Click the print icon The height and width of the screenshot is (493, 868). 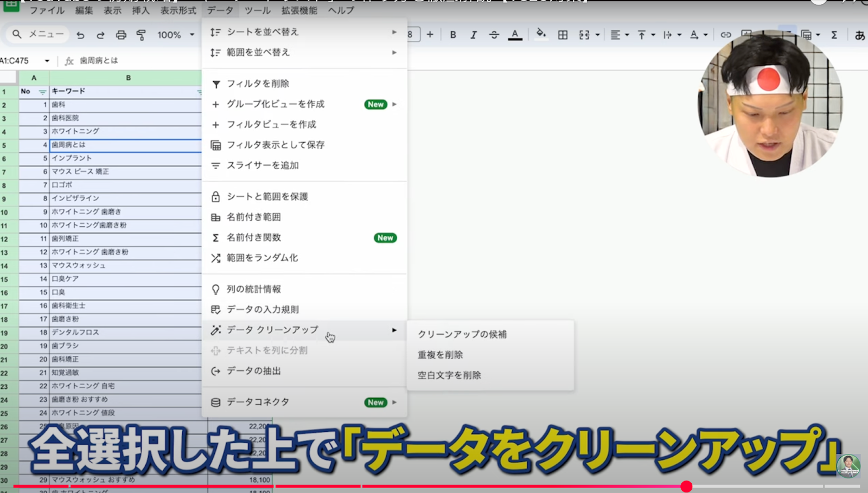[x=121, y=35]
